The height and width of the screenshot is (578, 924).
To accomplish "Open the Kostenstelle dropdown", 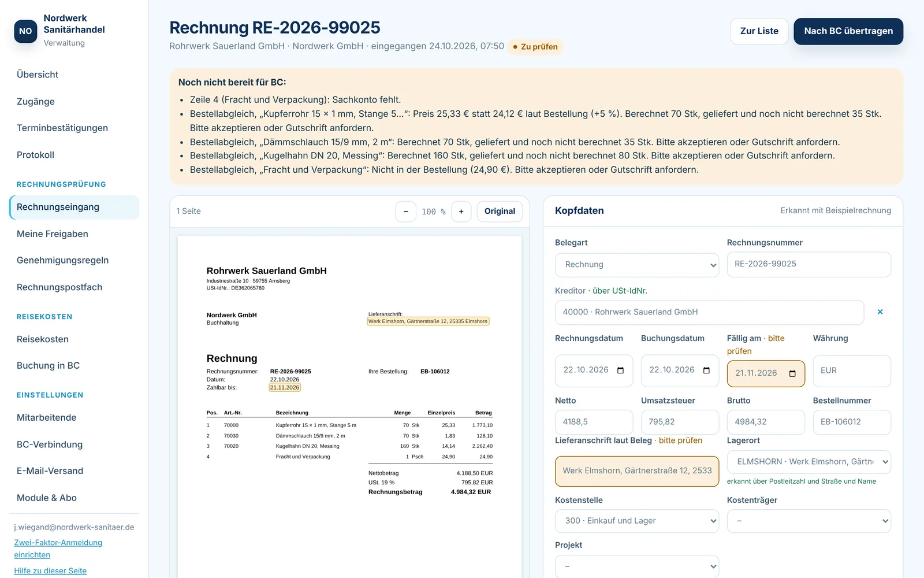I will pos(637,521).
